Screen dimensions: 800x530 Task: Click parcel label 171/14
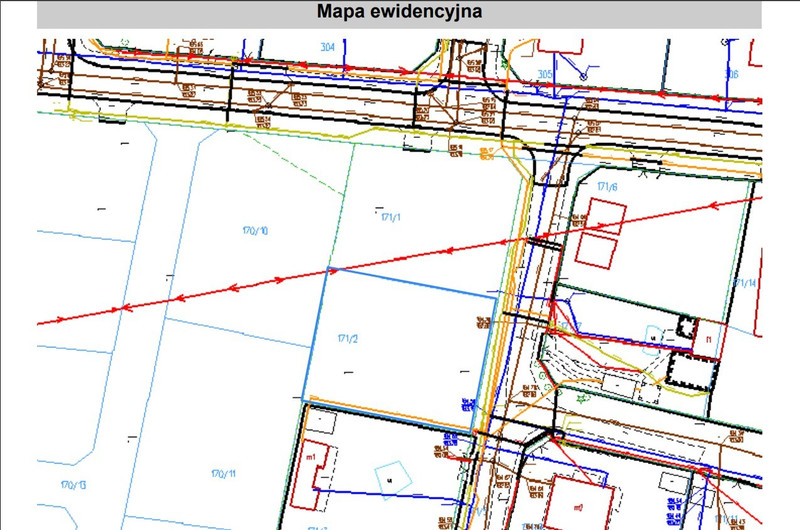tap(744, 283)
